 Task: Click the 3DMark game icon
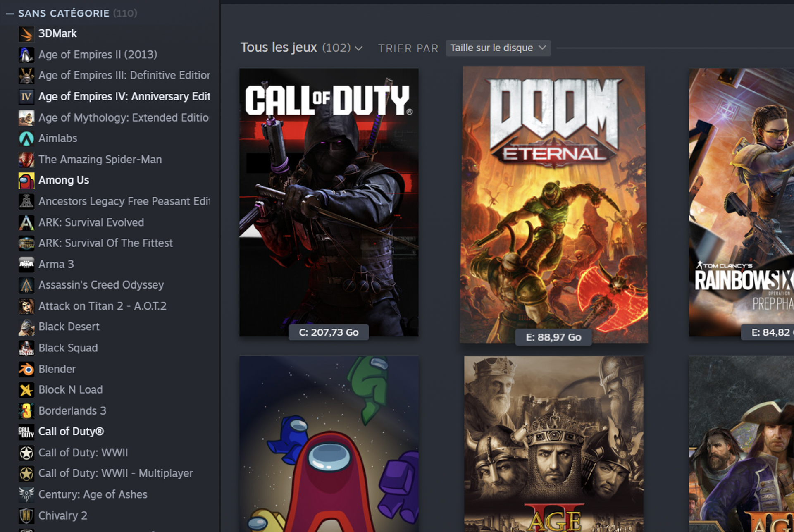tap(26, 33)
